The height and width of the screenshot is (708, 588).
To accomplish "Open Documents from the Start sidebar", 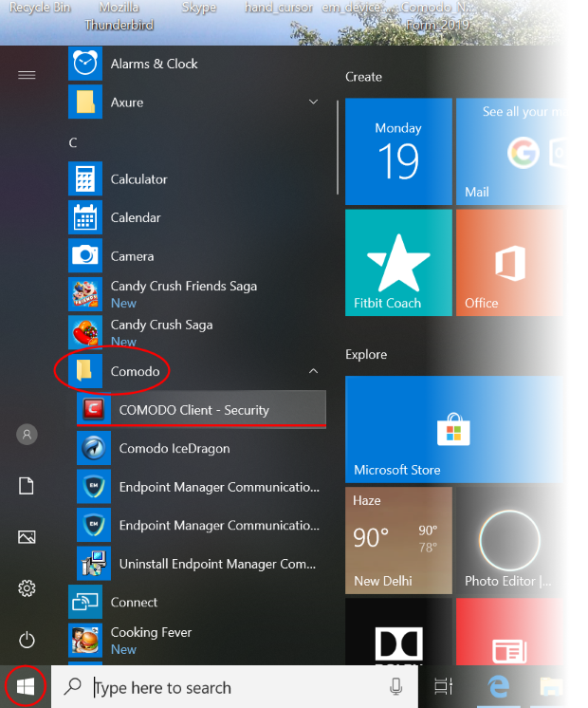I will point(27,486).
